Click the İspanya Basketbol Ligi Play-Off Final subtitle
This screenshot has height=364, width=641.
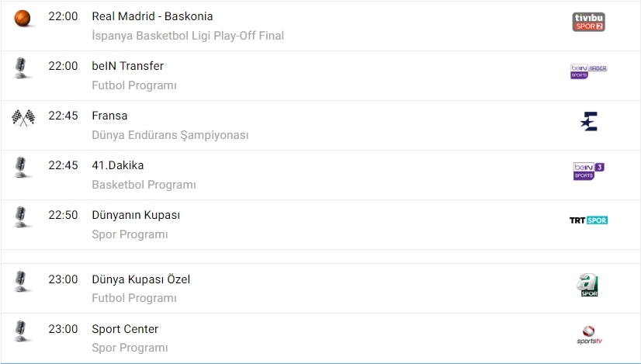tap(188, 36)
